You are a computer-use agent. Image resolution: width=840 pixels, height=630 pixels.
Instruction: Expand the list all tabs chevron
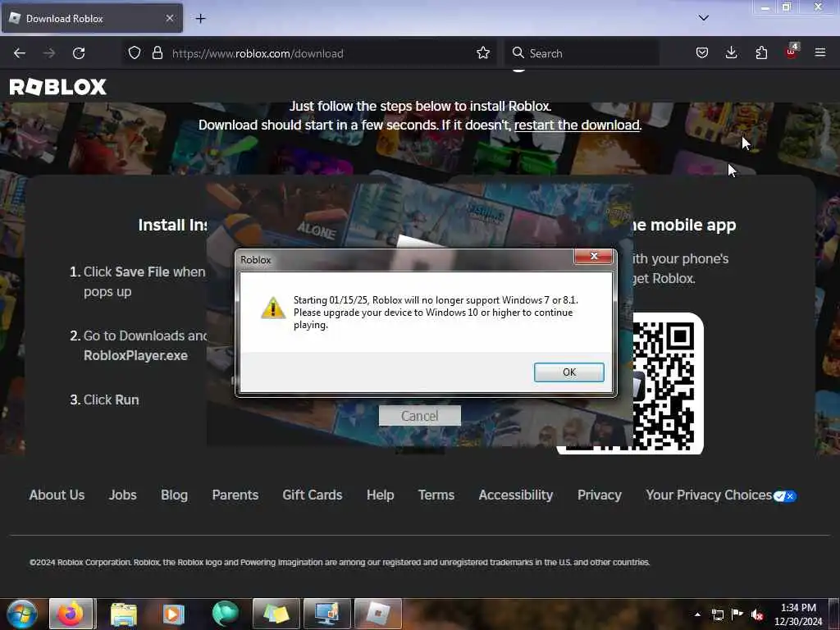point(703,18)
